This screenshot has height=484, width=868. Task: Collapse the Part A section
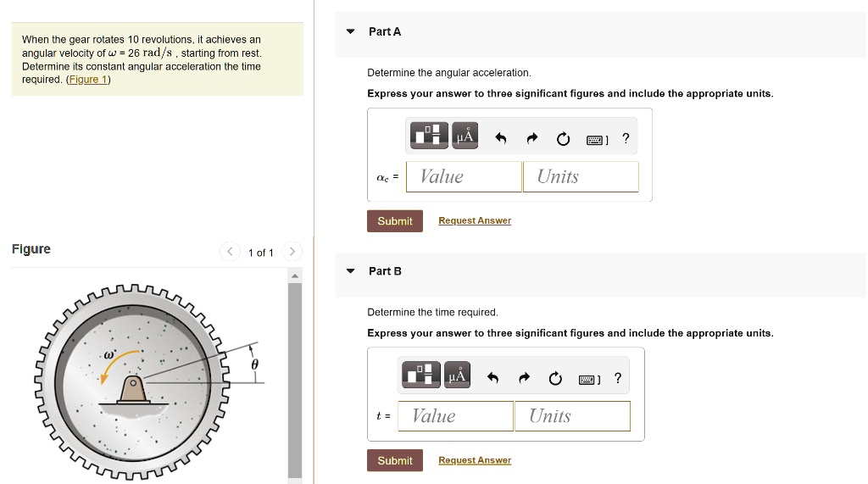click(x=350, y=31)
